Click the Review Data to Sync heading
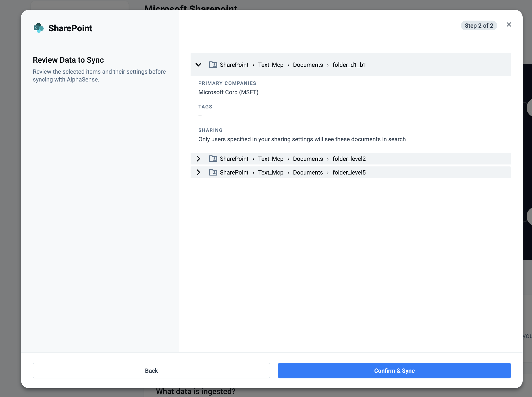532x397 pixels. point(68,60)
